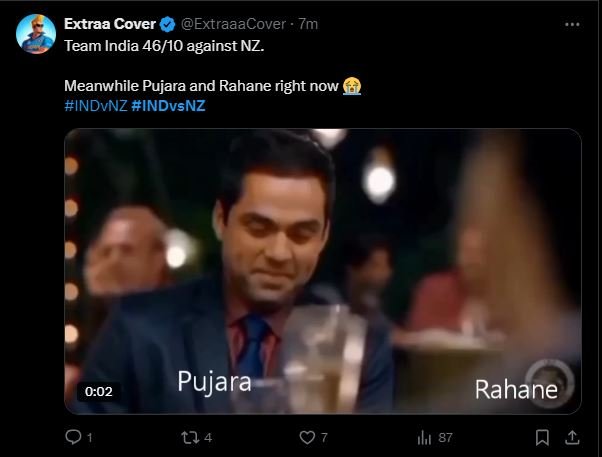Image resolution: width=602 pixels, height=457 pixels.
Task: Share the tweet using the share icon
Action: click(573, 437)
